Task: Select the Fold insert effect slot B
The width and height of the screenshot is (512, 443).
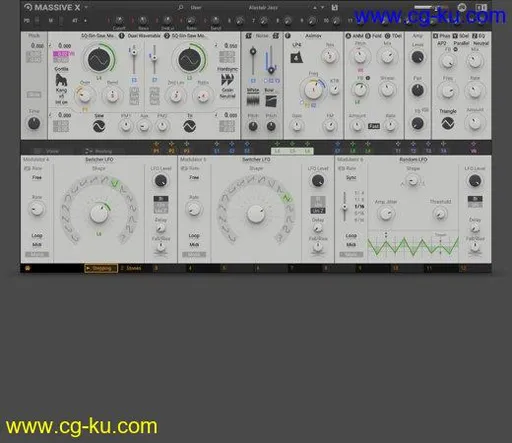Action: pos(373,35)
